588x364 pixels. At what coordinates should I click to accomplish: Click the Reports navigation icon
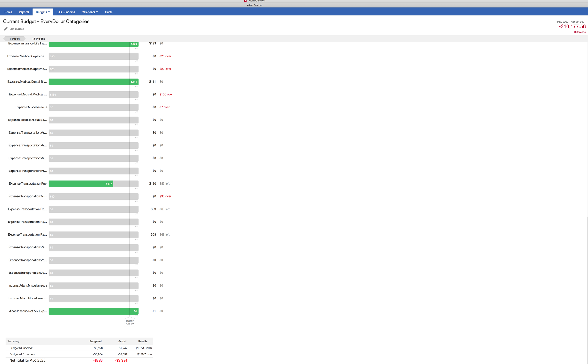24,12
